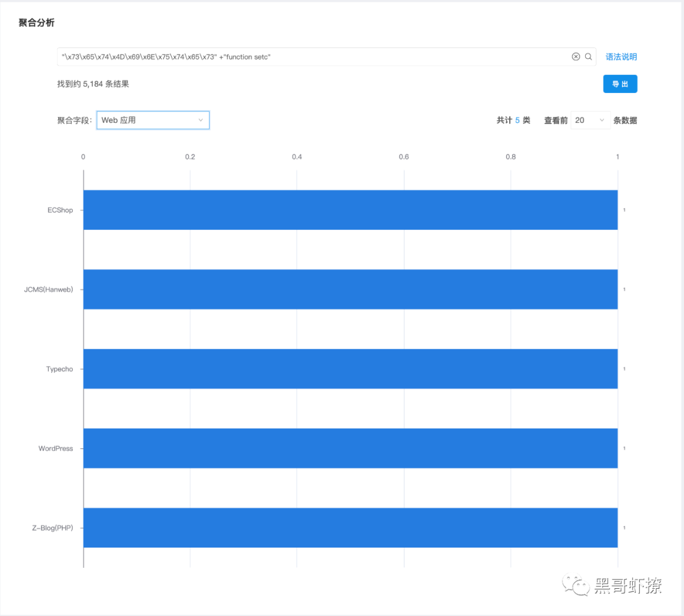Click the 导出 export button

point(620,84)
